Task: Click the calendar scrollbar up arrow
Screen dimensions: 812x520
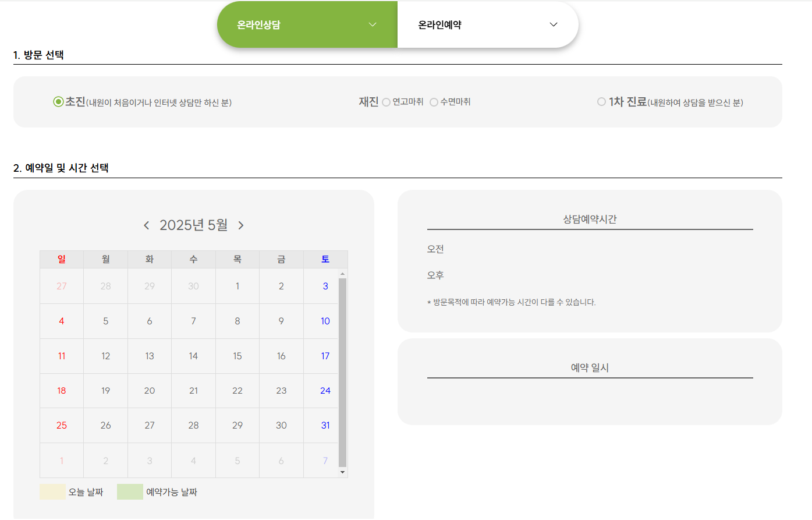Action: point(342,274)
